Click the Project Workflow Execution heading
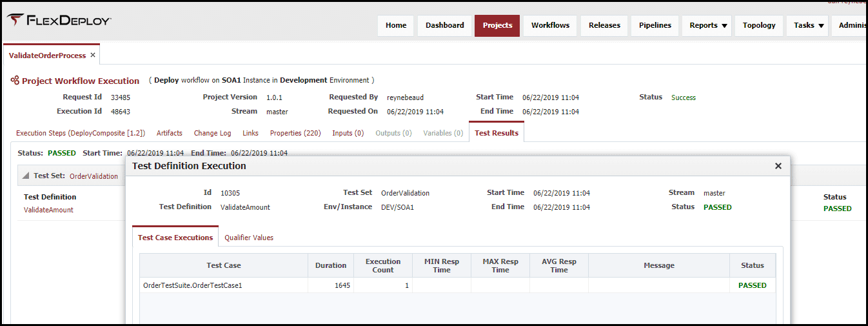This screenshot has height=326, width=868. tap(81, 81)
